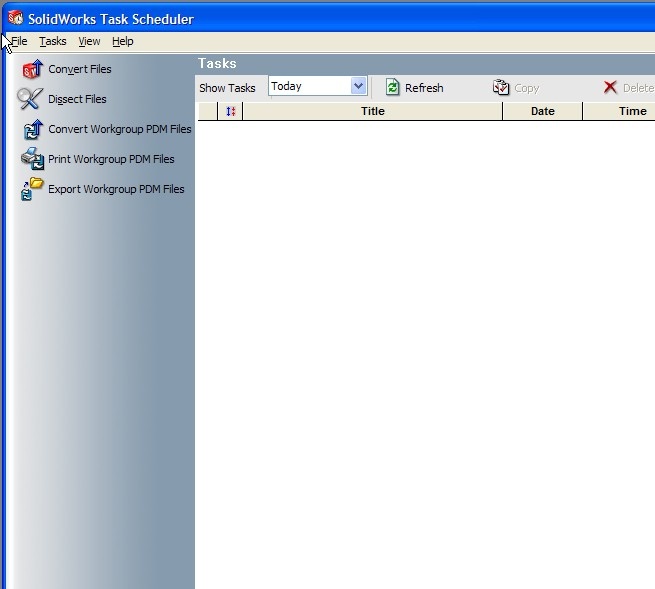Image resolution: width=655 pixels, height=589 pixels.
Task: Click the Delete button label
Action: 638,88
